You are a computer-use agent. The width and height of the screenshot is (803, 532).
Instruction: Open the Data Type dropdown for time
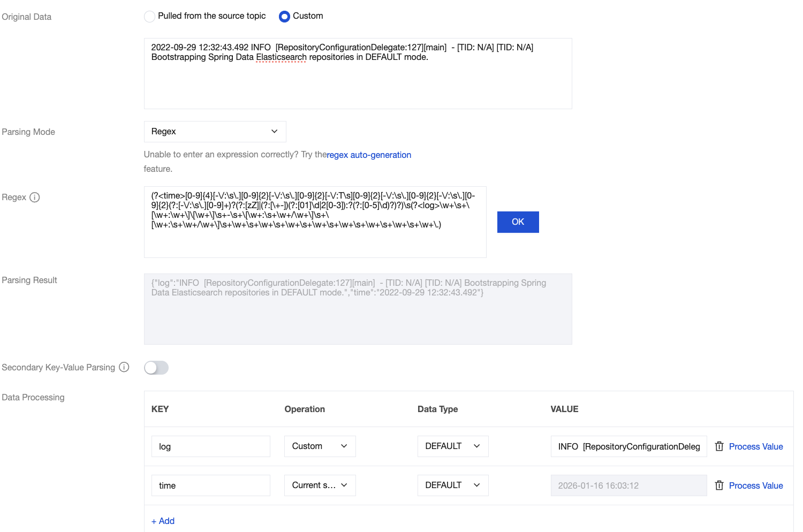tap(452, 485)
